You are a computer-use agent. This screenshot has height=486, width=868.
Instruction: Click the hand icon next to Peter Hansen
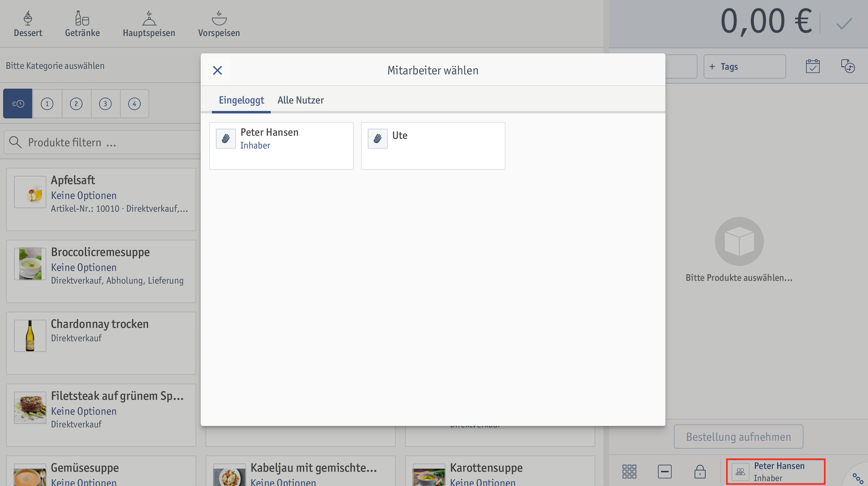pos(226,139)
